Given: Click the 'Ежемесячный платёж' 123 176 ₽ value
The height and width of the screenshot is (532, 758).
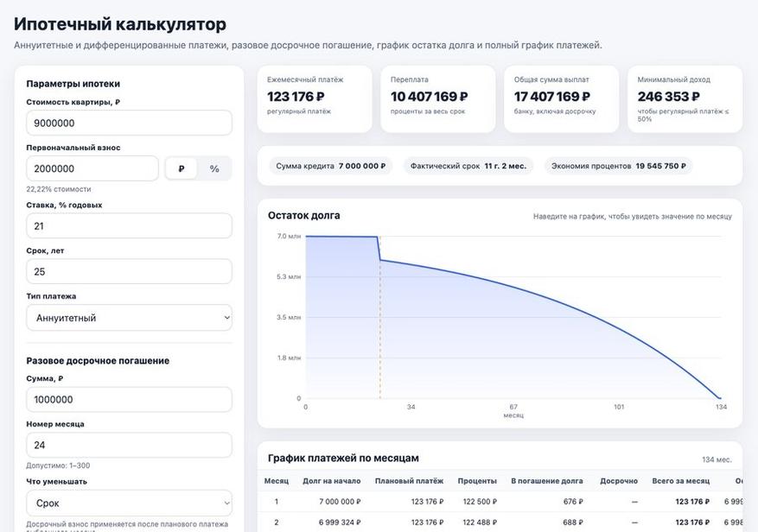Looking at the screenshot, I should [296, 97].
